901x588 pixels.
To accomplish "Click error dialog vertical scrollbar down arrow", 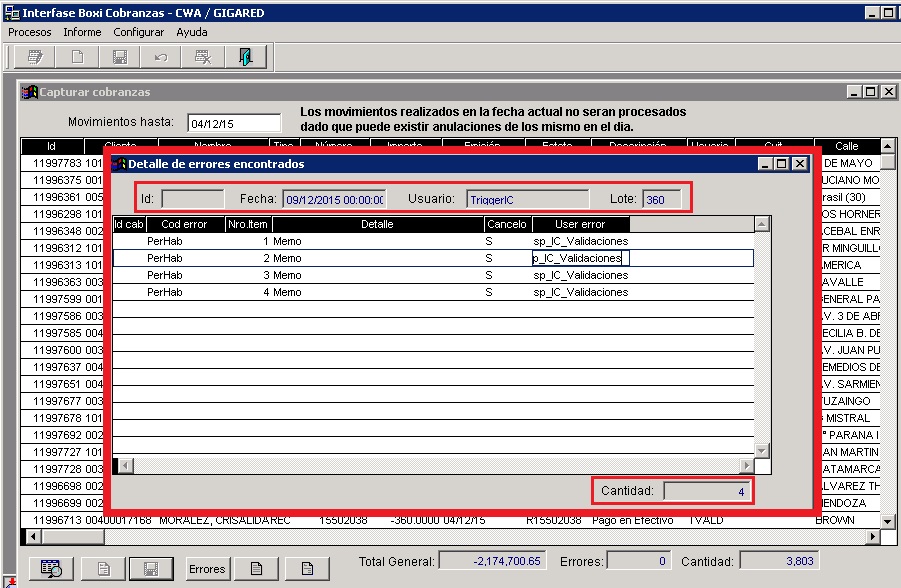I will click(761, 451).
